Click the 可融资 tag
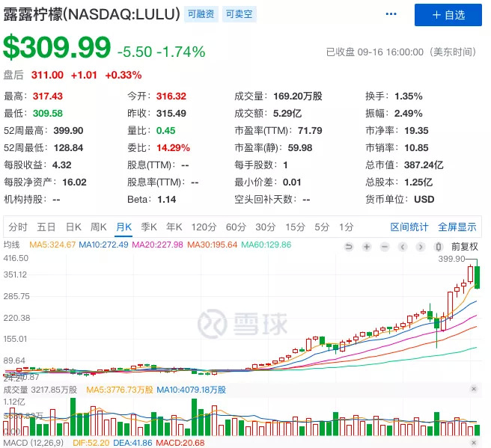The width and height of the screenshot is (491, 448). pos(201,14)
